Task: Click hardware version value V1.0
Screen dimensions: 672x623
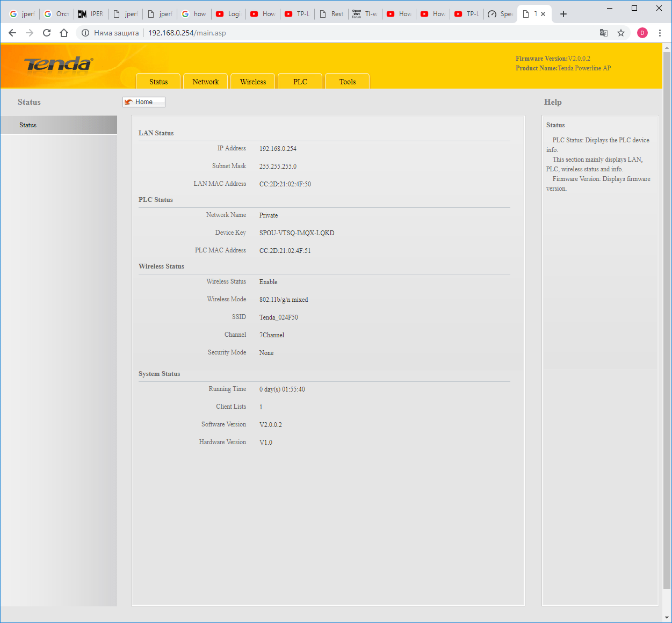Action: (266, 443)
